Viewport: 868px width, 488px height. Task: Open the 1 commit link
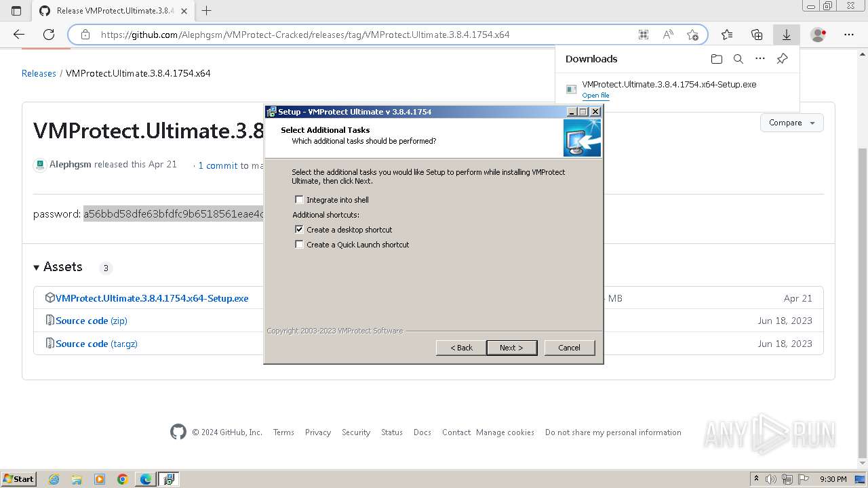pyautogui.click(x=218, y=165)
